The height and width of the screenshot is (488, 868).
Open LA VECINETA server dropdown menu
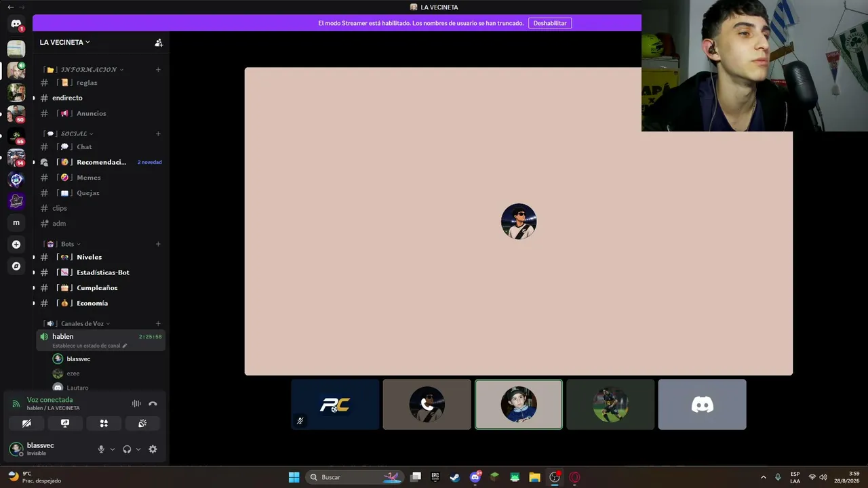click(65, 42)
